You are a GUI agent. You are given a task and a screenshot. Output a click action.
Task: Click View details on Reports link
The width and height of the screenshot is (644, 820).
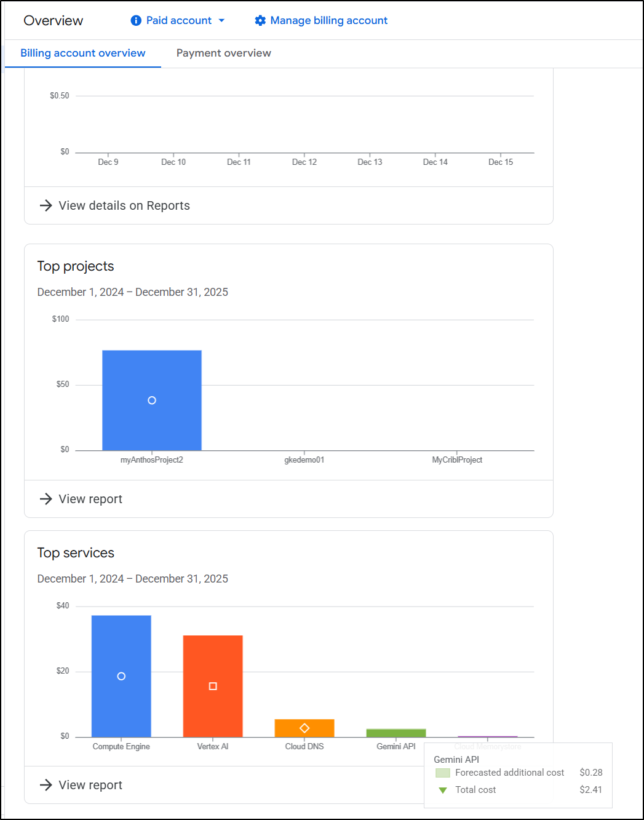pyautogui.click(x=124, y=205)
